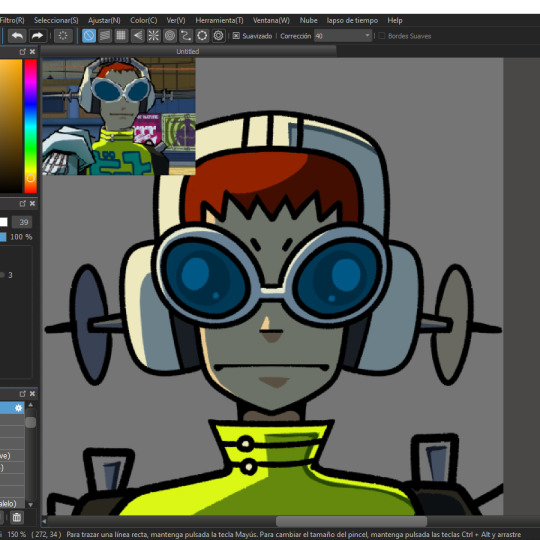
Task: Click the brush list scroll down arrow
Action: coord(31,505)
